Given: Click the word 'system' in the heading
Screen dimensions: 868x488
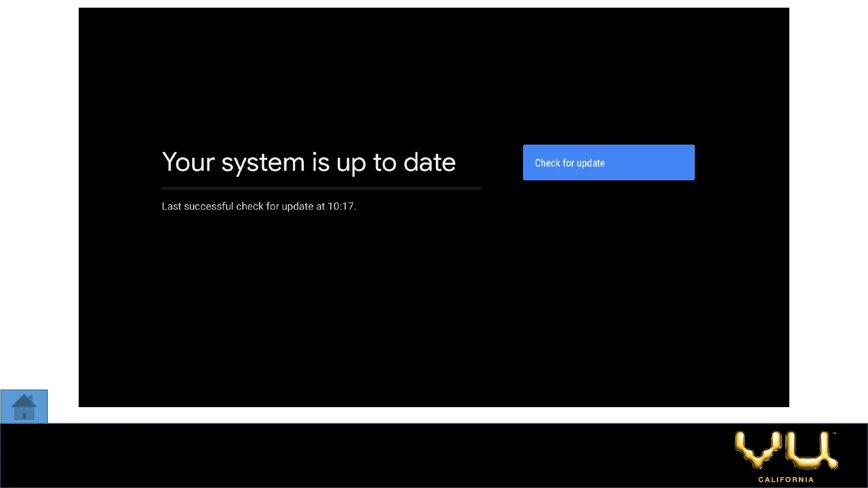Looking at the screenshot, I should [263, 163].
